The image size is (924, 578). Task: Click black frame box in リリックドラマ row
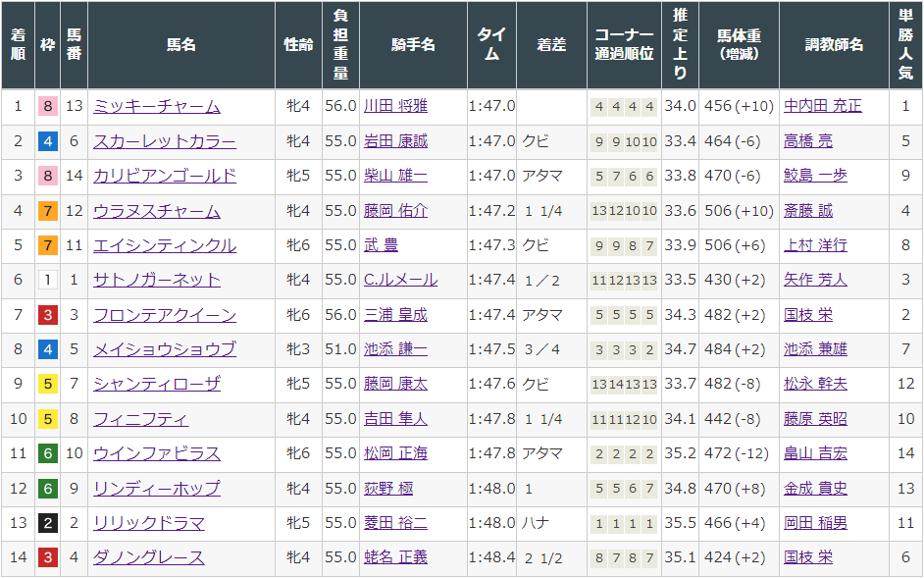click(x=48, y=523)
